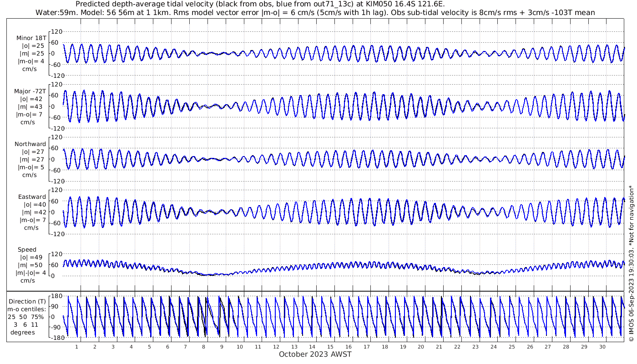
Task: Click the day '27' tick label on the x-axis
Action: [x=548, y=347]
